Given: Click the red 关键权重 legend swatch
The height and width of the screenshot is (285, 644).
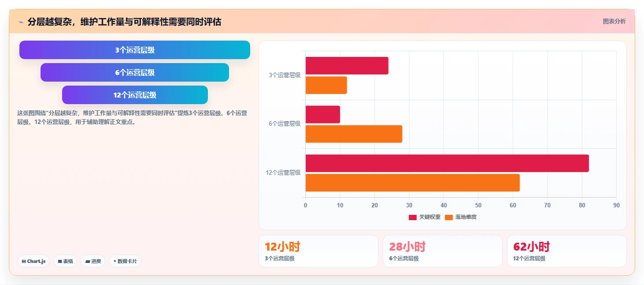Looking at the screenshot, I should point(413,217).
